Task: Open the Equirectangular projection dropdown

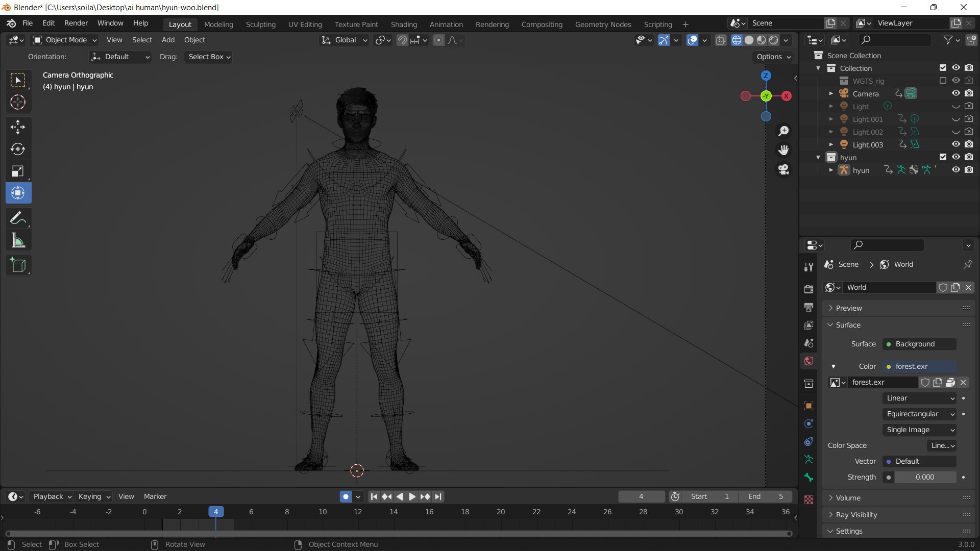Action: tap(919, 414)
